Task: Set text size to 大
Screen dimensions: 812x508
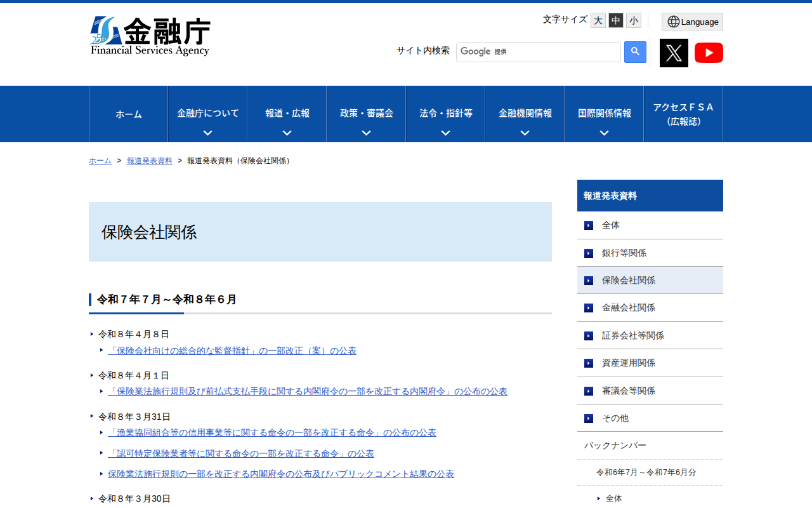Action: point(598,20)
